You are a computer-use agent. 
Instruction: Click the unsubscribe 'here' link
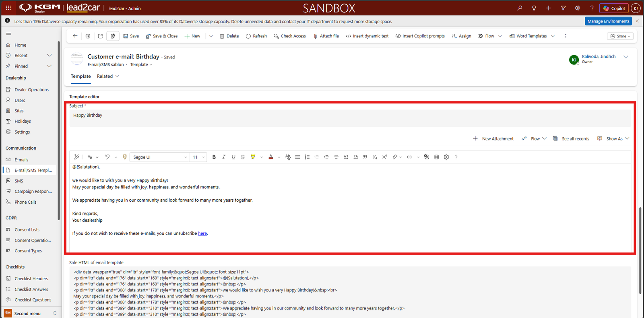coord(202,233)
